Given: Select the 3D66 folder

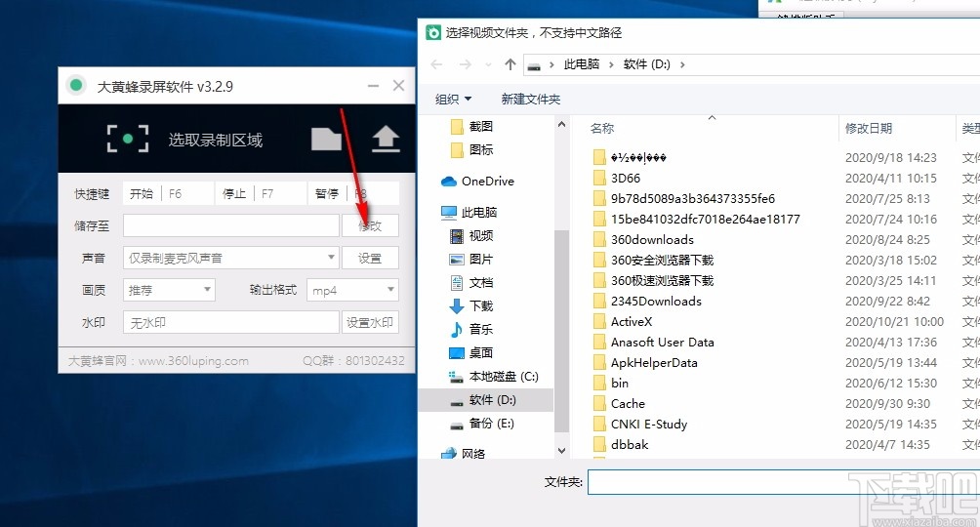Looking at the screenshot, I should pos(626,179).
